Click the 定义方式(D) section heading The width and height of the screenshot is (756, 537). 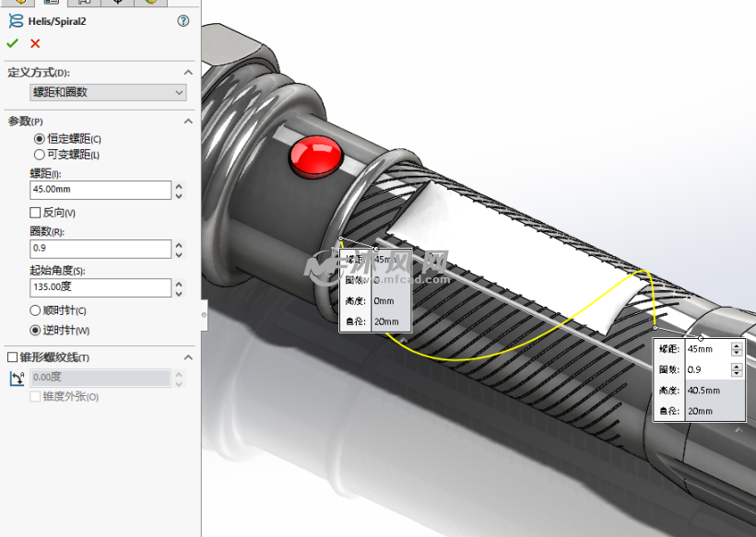point(39,73)
